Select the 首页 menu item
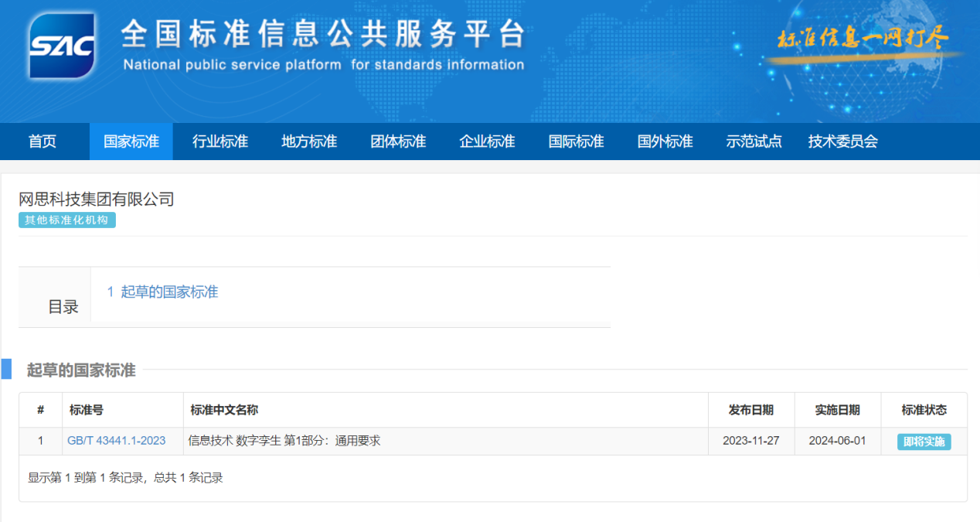 tap(42, 141)
